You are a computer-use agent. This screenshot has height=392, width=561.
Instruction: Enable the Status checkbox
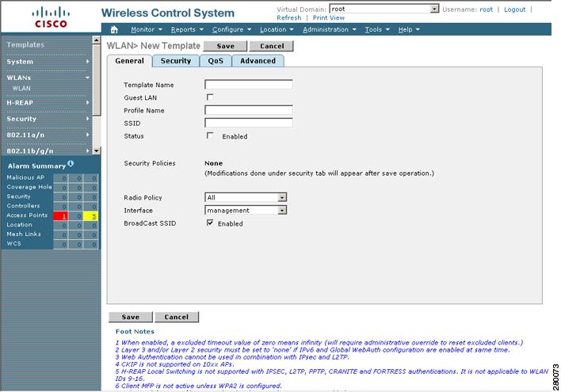pyautogui.click(x=210, y=135)
